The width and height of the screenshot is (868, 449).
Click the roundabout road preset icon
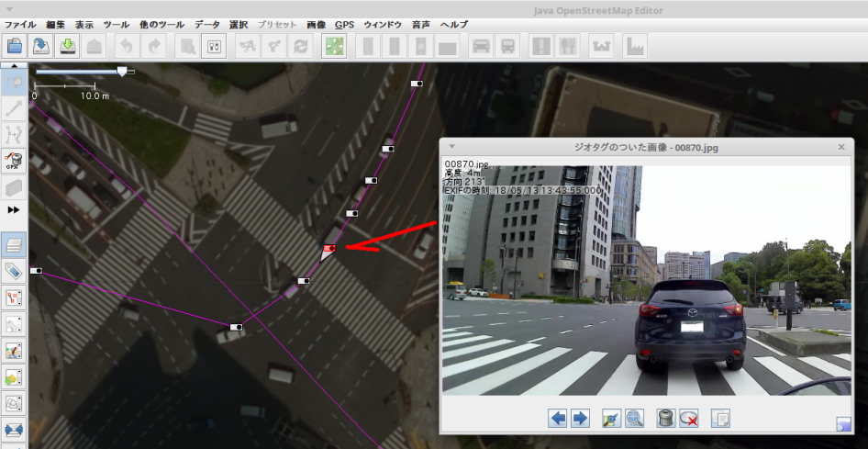pos(421,46)
